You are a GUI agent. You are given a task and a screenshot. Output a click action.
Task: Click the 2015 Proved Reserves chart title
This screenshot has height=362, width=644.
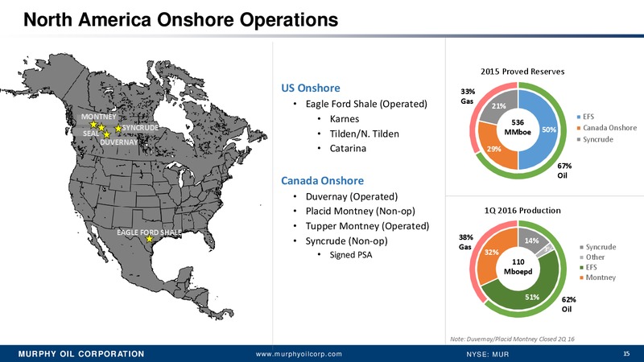[522, 72]
